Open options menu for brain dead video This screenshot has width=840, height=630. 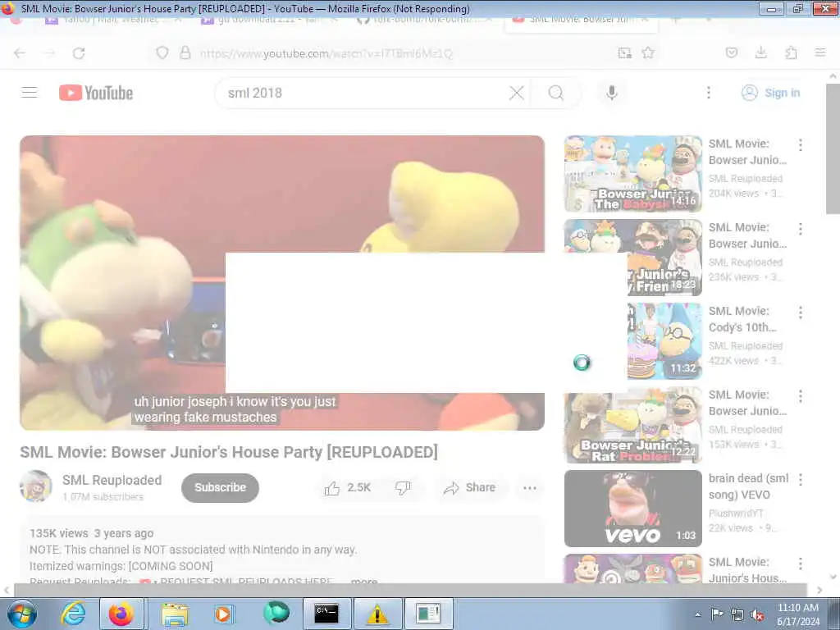tap(801, 479)
